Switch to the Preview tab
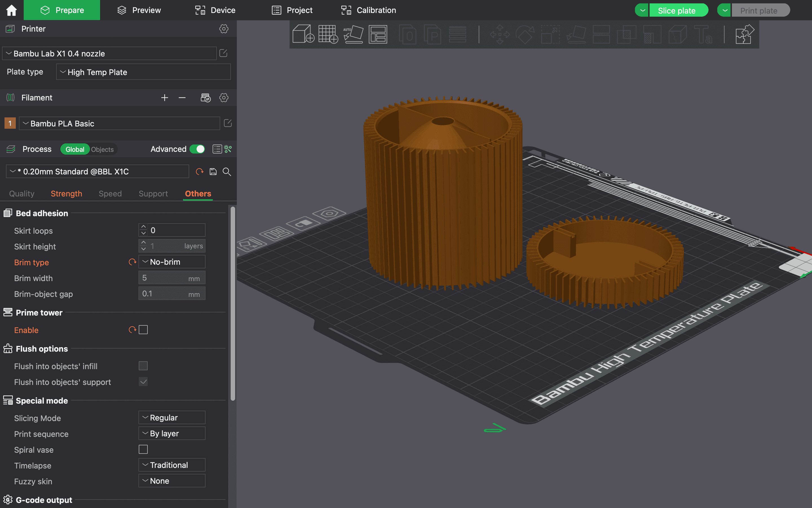 click(139, 10)
